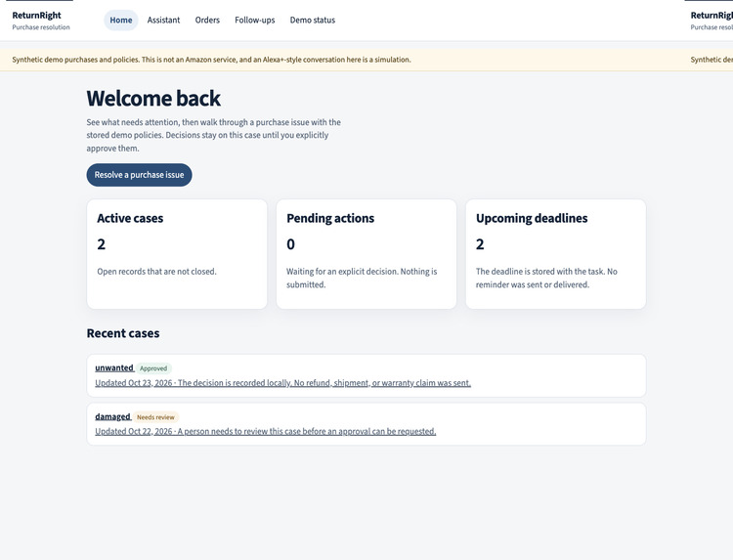This screenshot has height=560, width=733.
Task: Click the Welcome back heading
Action: 153,98
